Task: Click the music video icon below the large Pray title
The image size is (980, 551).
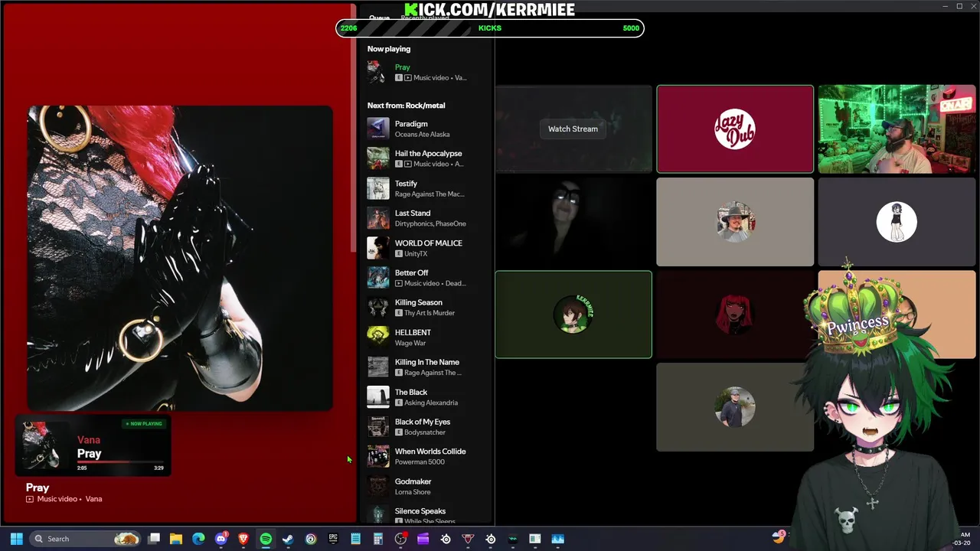Action: click(30, 499)
